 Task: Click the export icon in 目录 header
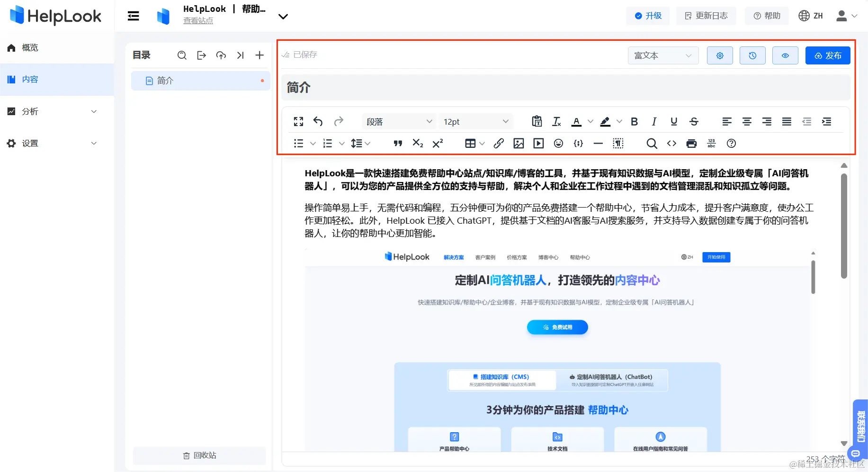(201, 55)
